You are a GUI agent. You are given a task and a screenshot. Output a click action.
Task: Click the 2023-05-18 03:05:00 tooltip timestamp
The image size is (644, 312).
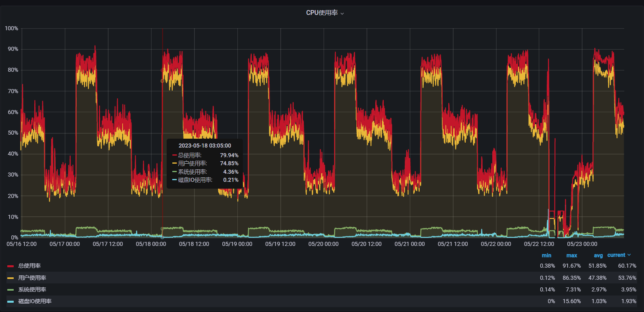click(205, 146)
